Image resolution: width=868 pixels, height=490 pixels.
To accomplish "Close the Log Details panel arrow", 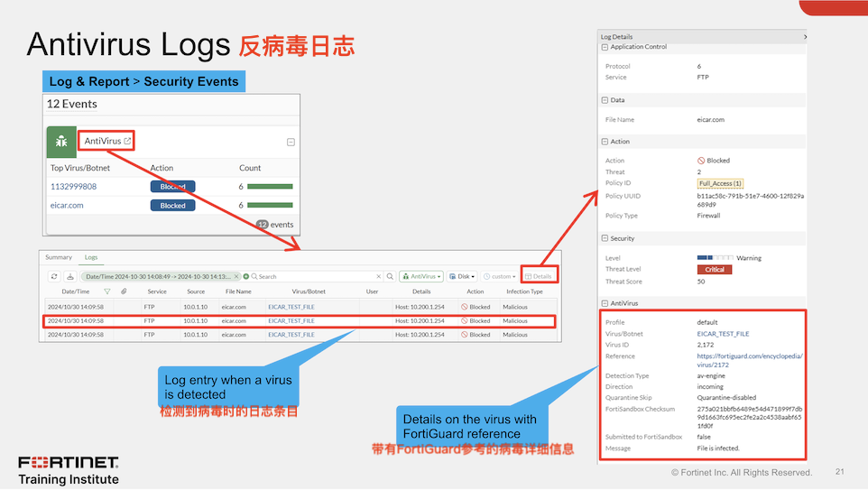I will (805, 37).
